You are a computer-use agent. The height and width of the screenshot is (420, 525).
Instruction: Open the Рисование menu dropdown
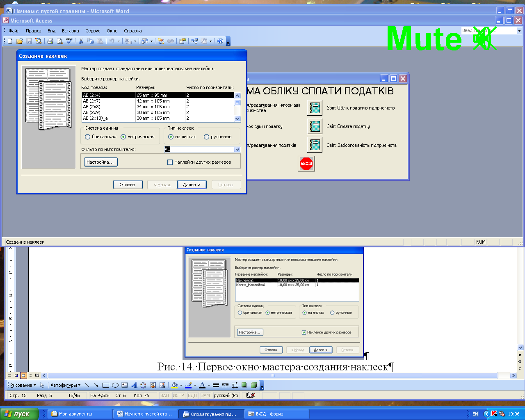click(x=23, y=385)
